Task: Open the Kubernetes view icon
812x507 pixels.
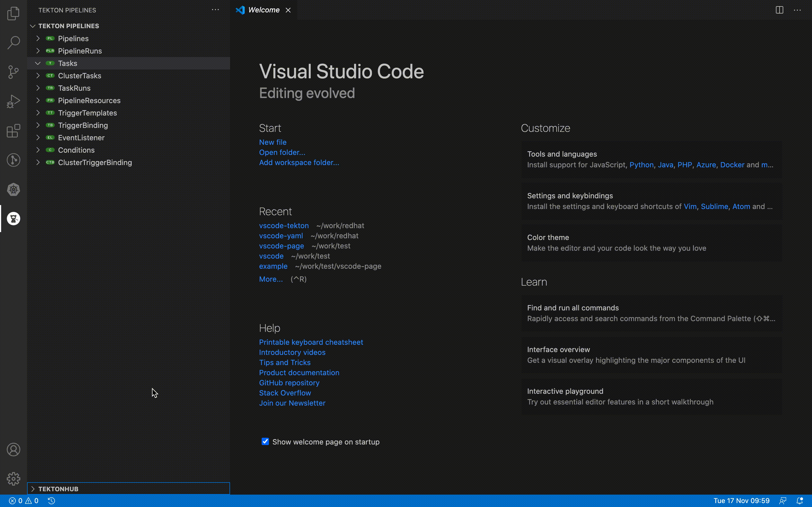Action: pos(14,190)
